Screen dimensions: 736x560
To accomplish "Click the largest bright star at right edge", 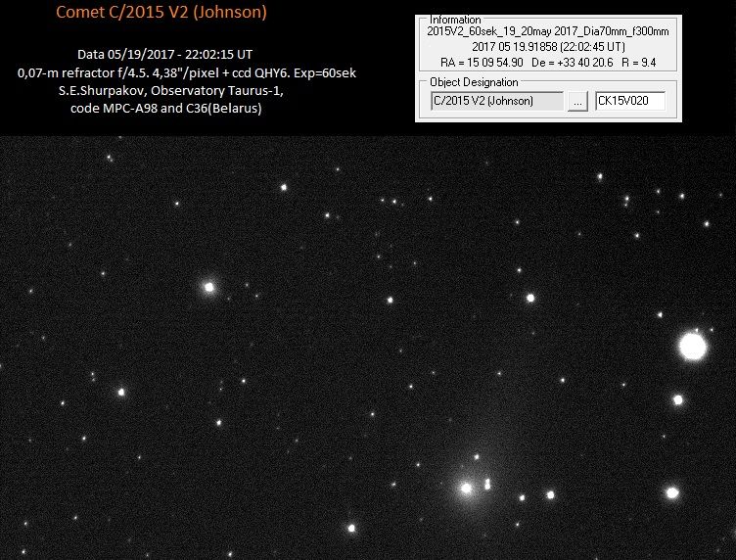I will 693,346.
